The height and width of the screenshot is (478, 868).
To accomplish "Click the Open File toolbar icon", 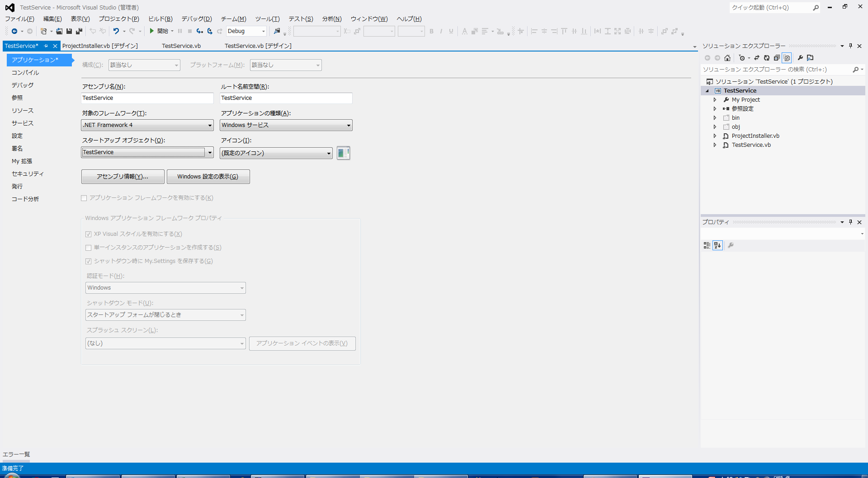I will click(59, 31).
